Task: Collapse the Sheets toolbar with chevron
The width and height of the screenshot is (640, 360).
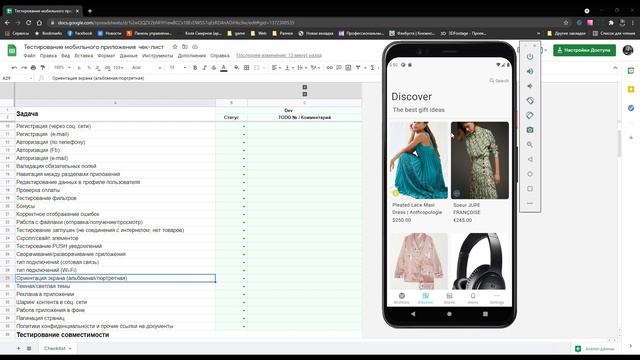Action: [615, 68]
